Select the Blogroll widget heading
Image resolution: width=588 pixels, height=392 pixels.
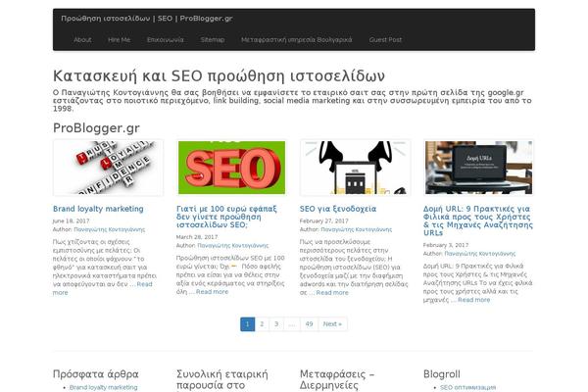tap(442, 374)
